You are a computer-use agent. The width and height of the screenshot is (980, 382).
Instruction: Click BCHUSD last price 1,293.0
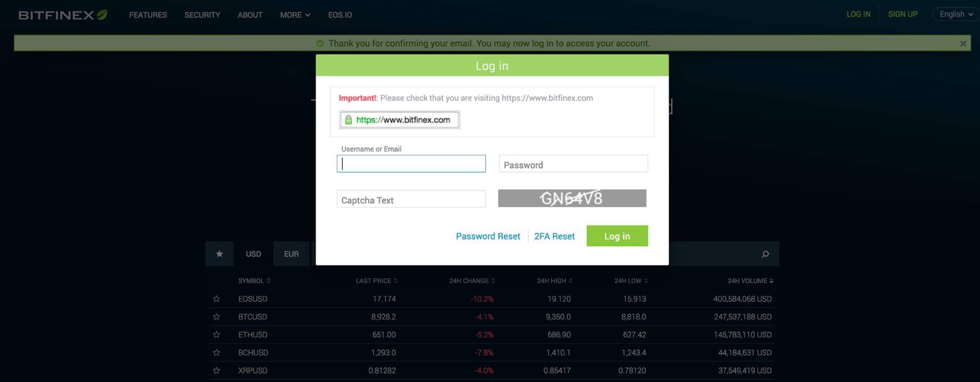pos(383,353)
